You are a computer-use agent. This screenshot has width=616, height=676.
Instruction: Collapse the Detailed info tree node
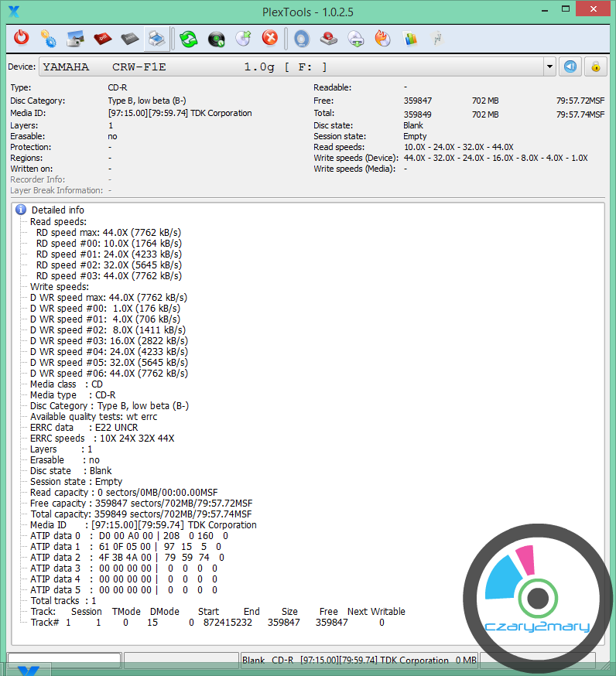point(21,210)
